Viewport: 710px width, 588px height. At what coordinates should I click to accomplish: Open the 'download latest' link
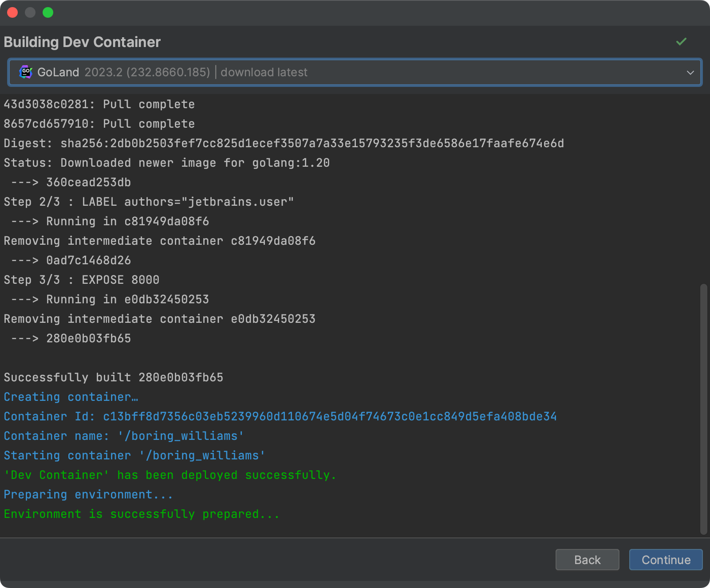tap(264, 72)
